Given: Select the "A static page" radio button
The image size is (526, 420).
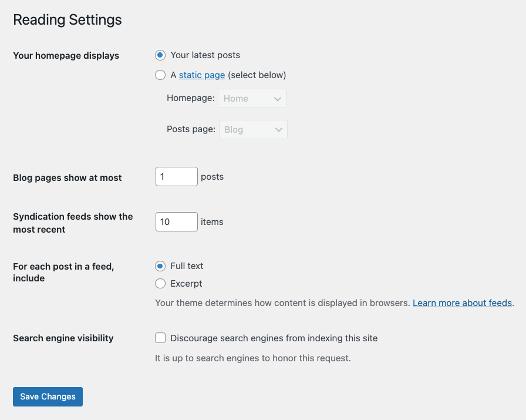Looking at the screenshot, I should click(x=160, y=75).
